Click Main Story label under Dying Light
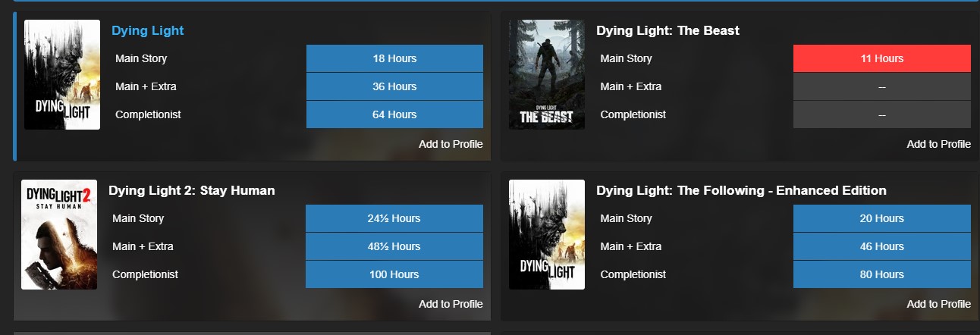The height and width of the screenshot is (335, 980). tap(141, 58)
